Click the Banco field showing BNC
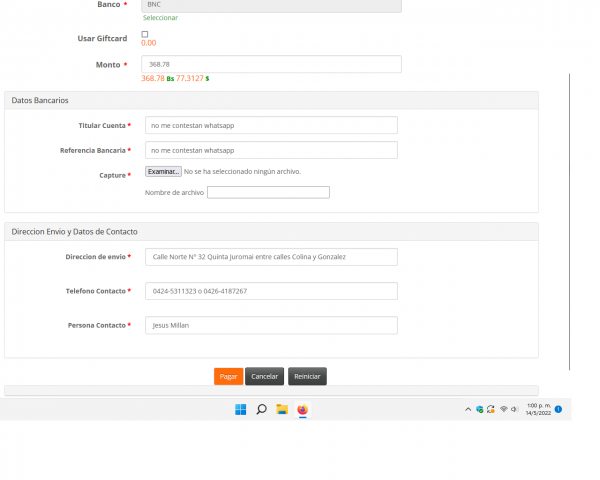Viewport: 600px width, 480px height. [x=271, y=5]
